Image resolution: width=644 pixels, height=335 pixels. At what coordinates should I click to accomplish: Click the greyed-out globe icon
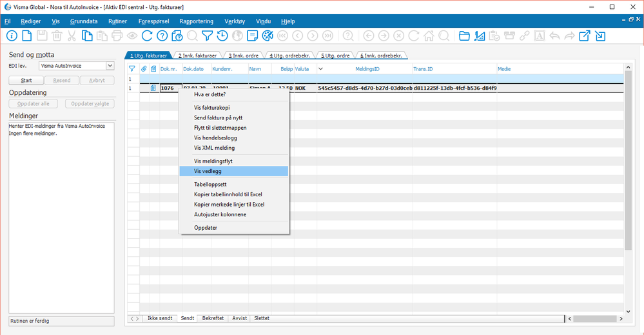point(237,36)
